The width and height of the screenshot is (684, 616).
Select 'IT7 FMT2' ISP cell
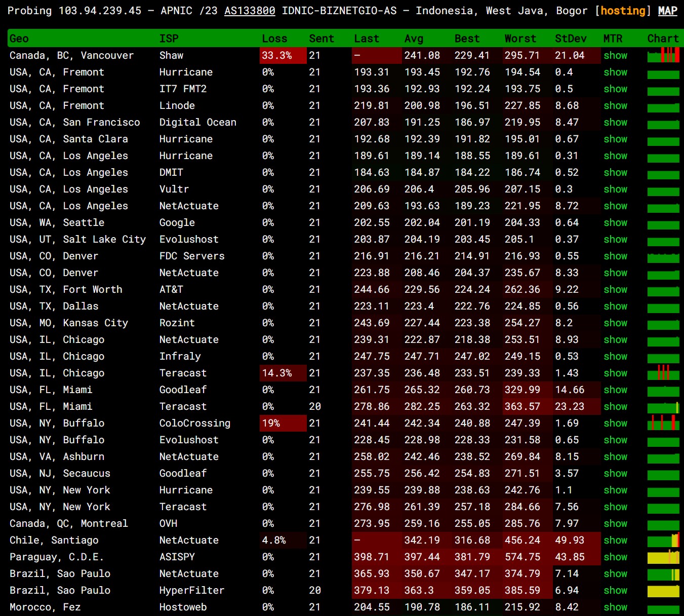pyautogui.click(x=183, y=89)
